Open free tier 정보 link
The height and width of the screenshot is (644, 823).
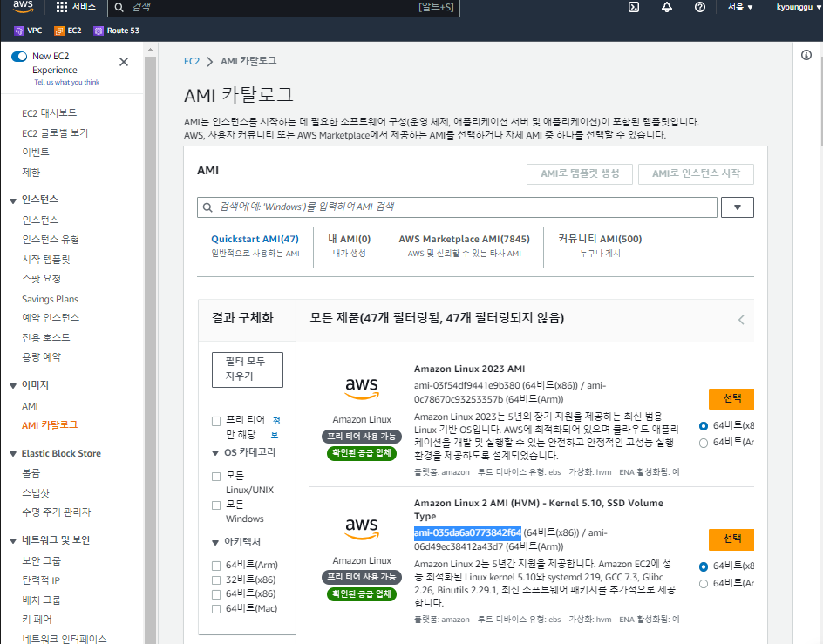(275, 428)
